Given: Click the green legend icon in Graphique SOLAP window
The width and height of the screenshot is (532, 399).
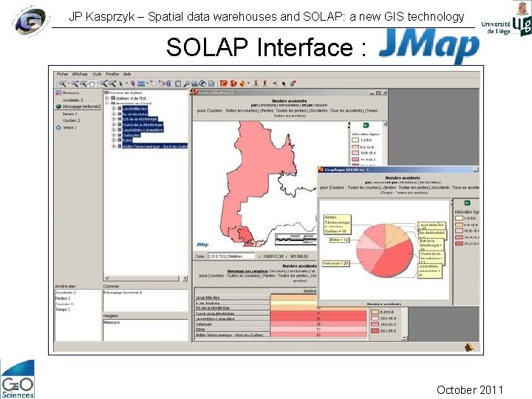Looking at the screenshot, I should (x=467, y=202).
